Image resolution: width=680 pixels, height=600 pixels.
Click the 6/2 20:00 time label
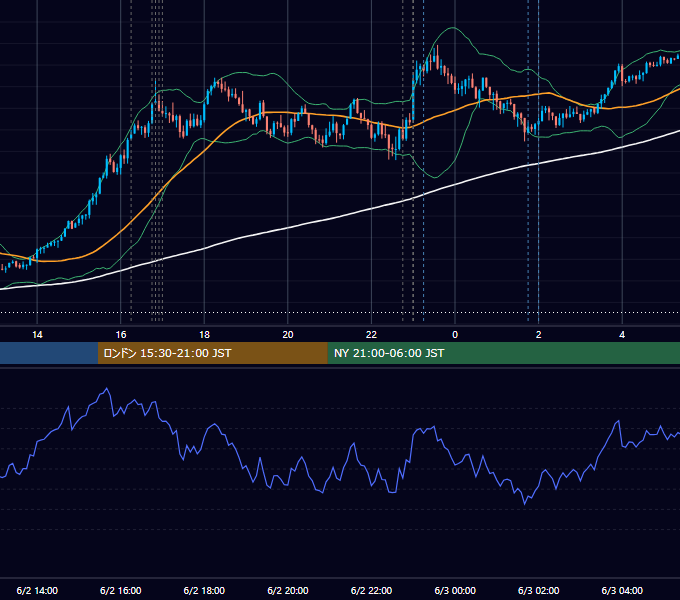coord(288,590)
